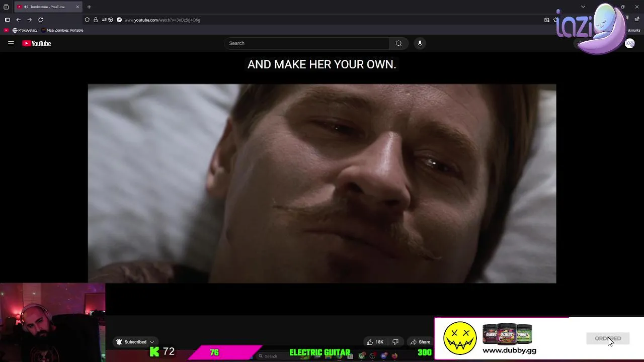The image size is (644, 362).
Task: Click the Dubby energy tubs product image
Action: point(507,334)
